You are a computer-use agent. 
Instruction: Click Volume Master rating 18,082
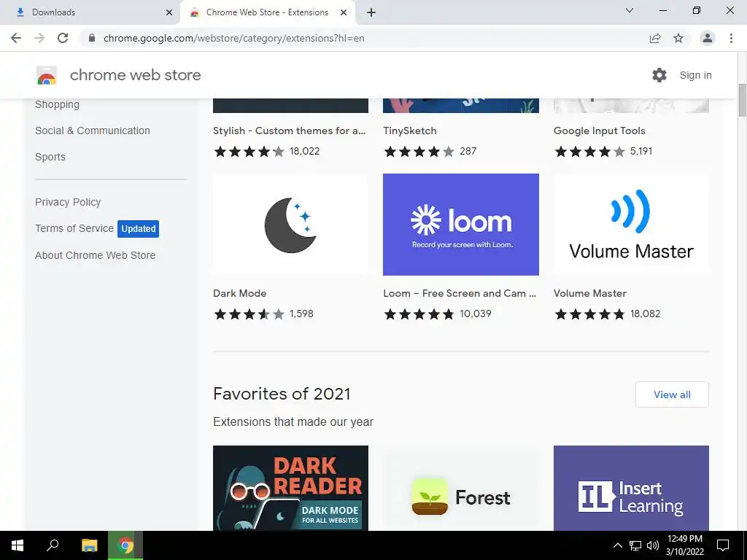pos(608,314)
